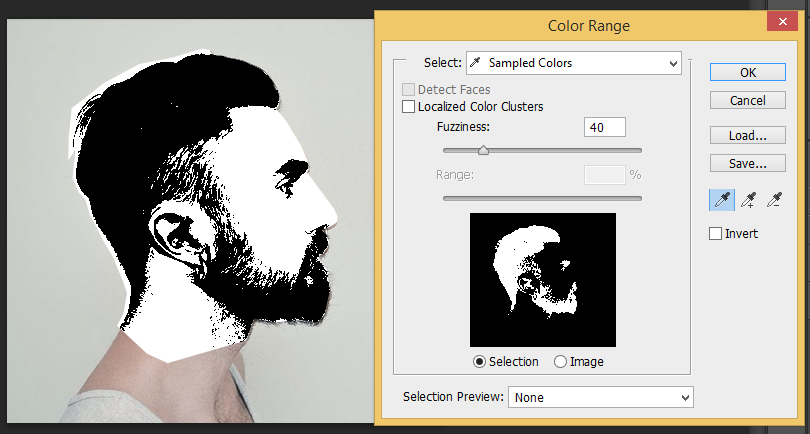Open the Select Sampled Colors dropdown

point(574,63)
